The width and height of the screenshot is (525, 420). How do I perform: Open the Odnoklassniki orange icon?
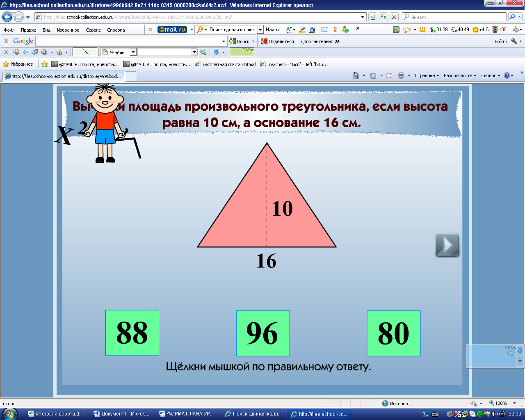pyautogui.click(x=335, y=30)
